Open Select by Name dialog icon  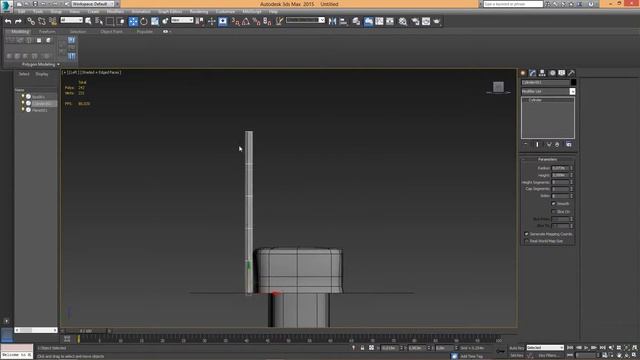point(99,21)
